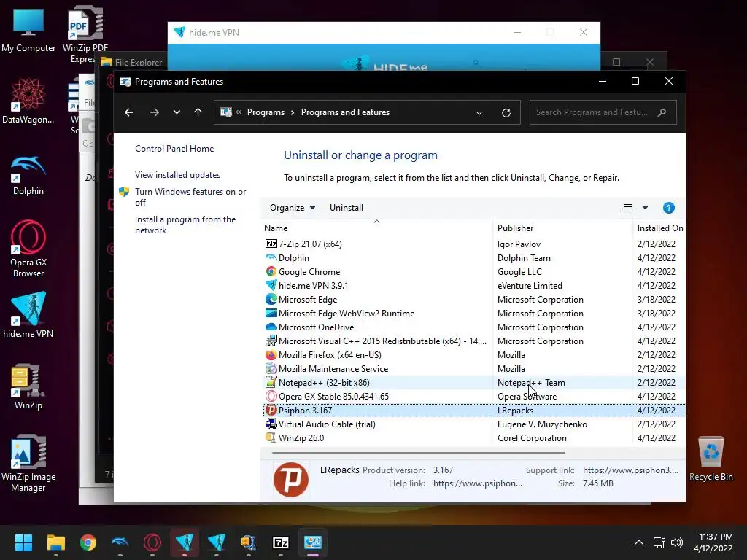Select the Google Chrome entry icon
The image size is (747, 560).
tap(271, 271)
